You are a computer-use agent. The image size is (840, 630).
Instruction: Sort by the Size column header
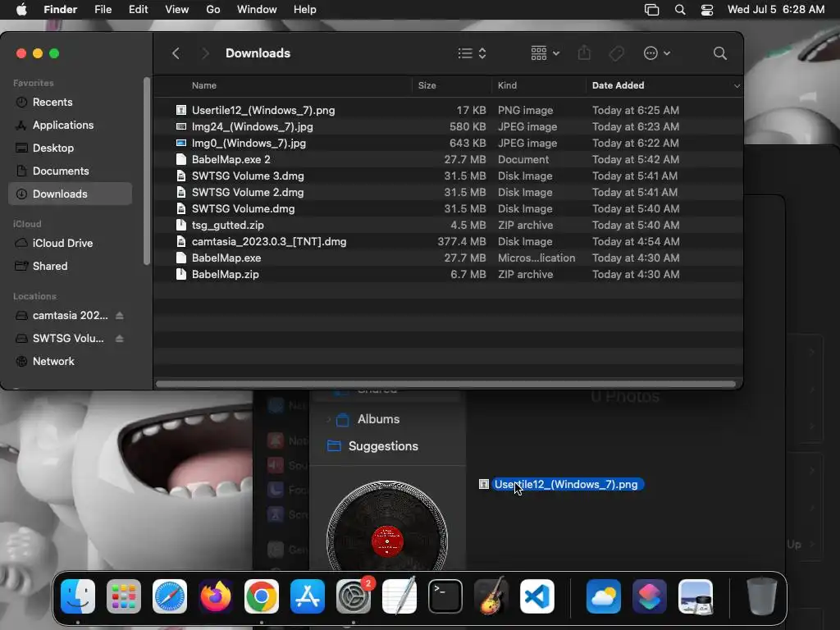point(427,85)
